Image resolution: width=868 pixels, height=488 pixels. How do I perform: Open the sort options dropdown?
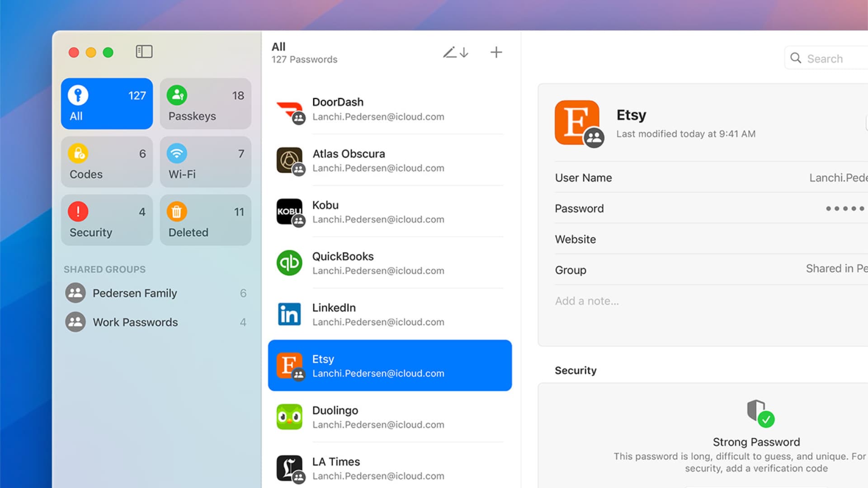coord(455,52)
